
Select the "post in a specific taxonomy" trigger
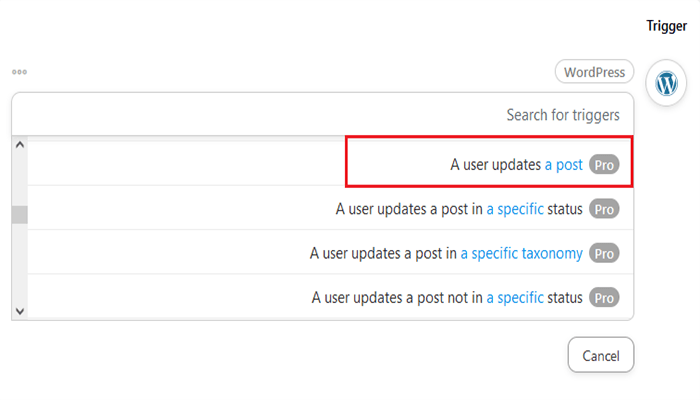pyautogui.click(x=446, y=253)
